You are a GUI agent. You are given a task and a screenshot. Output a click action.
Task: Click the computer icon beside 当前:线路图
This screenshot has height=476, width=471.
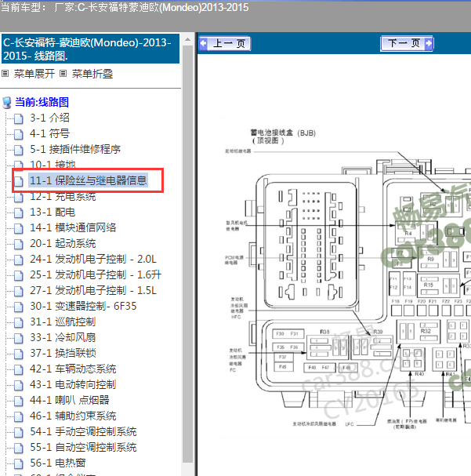point(7,103)
